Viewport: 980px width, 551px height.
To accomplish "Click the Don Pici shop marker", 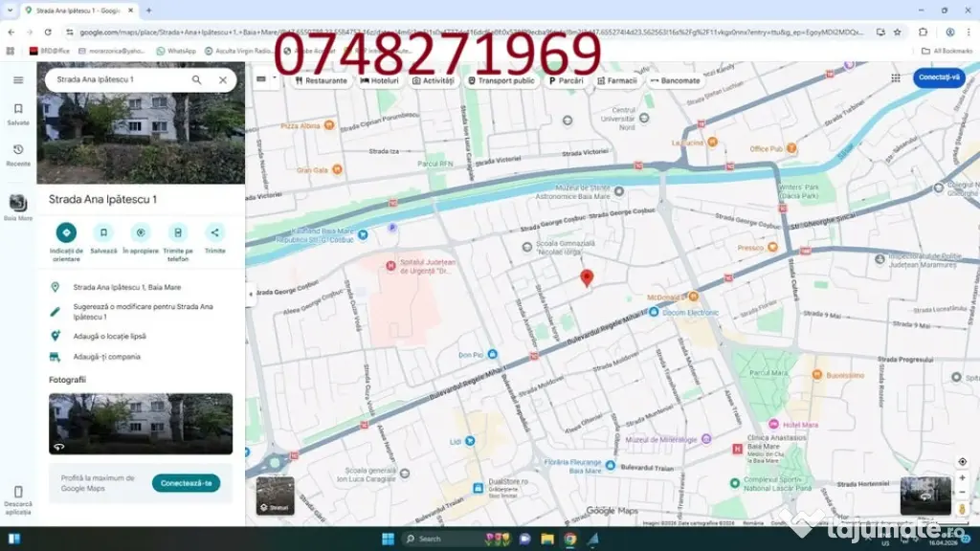I will pyautogui.click(x=493, y=354).
